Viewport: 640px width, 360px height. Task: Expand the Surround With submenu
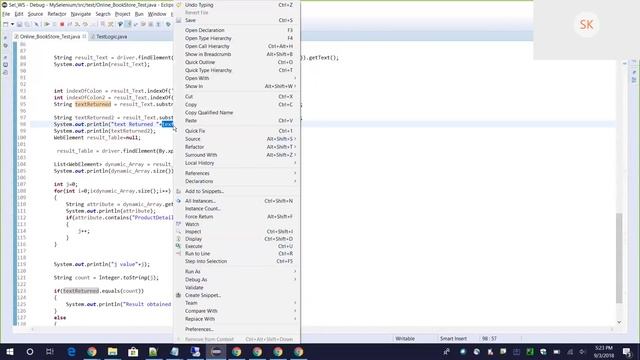tap(237, 155)
